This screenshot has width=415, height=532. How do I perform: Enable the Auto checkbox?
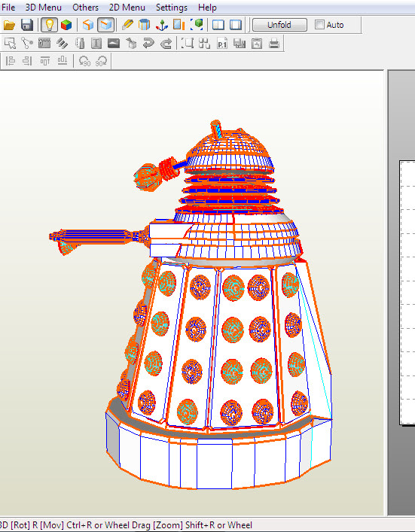(x=319, y=24)
